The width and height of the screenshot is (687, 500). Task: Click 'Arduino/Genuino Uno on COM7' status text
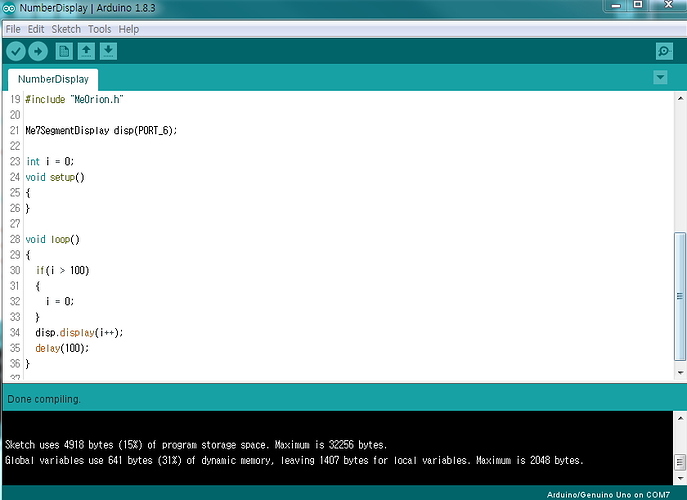click(x=608, y=494)
